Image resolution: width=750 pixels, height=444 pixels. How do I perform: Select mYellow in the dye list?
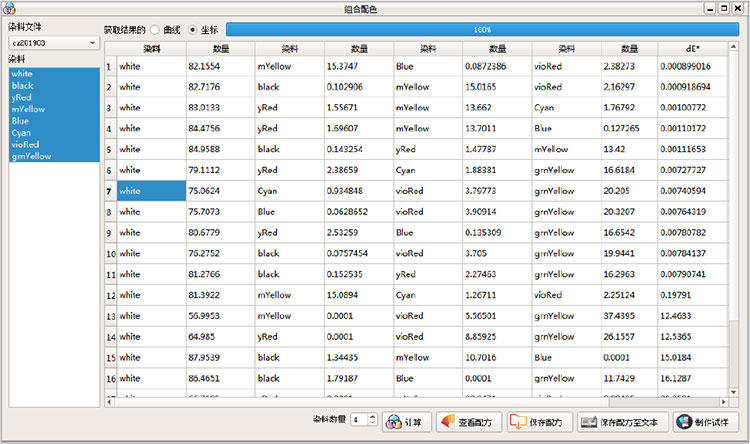tap(27, 108)
